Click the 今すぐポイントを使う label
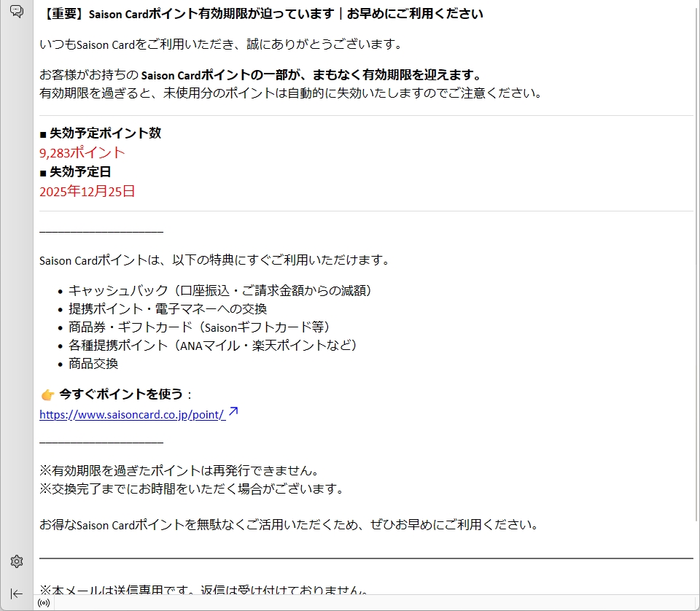This screenshot has height=611, width=700. (121, 394)
